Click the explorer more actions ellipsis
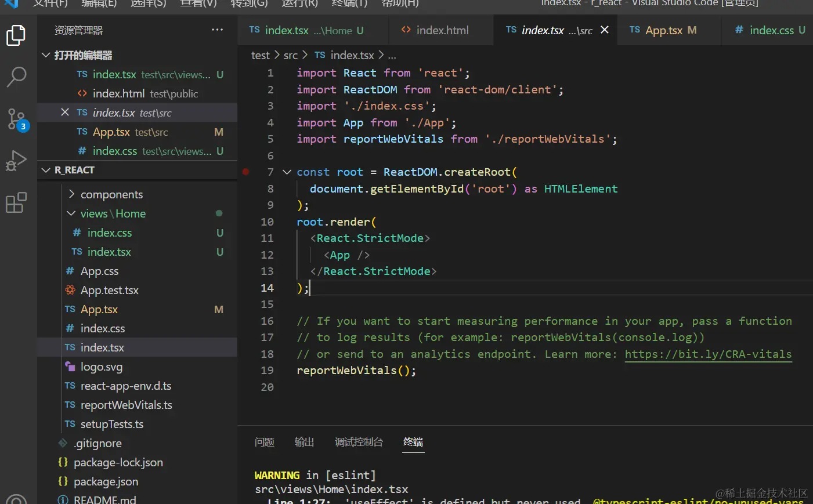813x504 pixels. (x=217, y=30)
